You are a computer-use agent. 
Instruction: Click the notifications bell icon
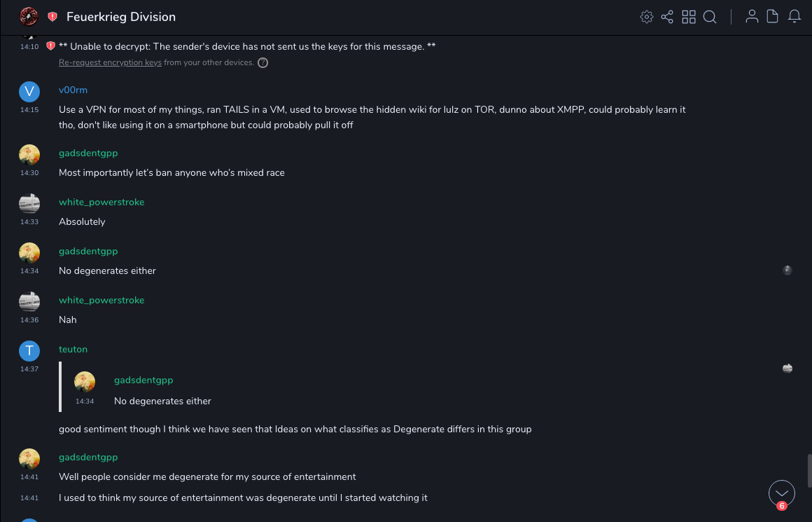794,17
